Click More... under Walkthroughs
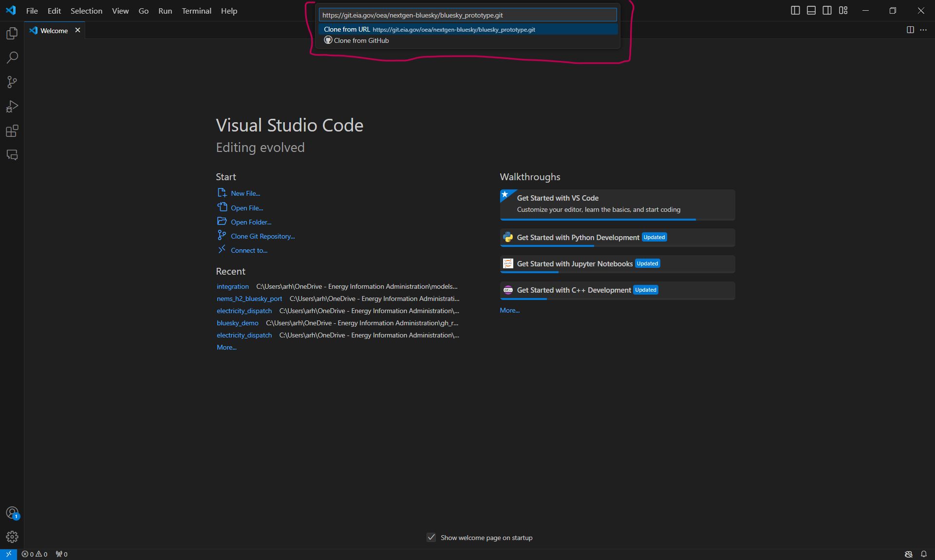The width and height of the screenshot is (935, 560). coord(509,310)
